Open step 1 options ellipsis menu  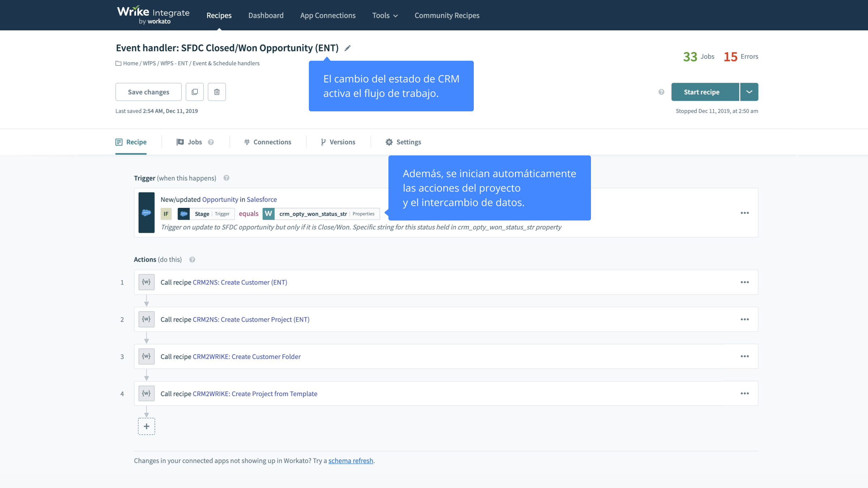pos(745,282)
